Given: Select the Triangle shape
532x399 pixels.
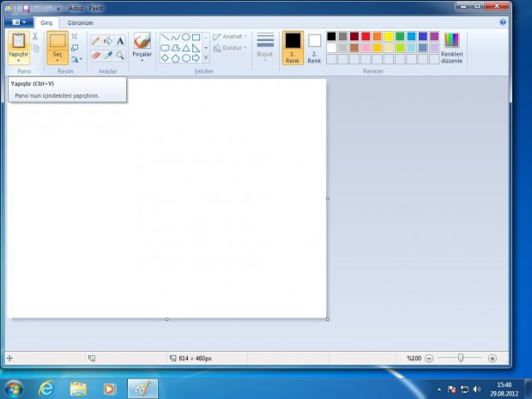Looking at the screenshot, I should (186, 48).
